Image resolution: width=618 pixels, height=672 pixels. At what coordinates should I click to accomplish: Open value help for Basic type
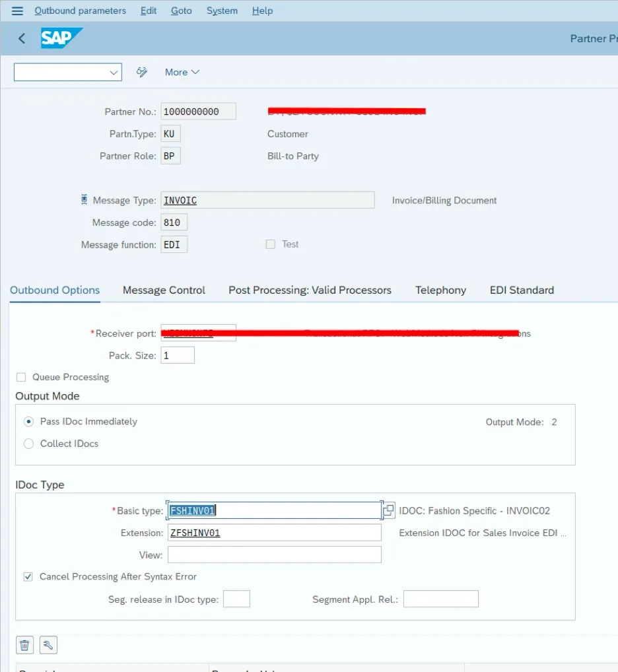388,510
